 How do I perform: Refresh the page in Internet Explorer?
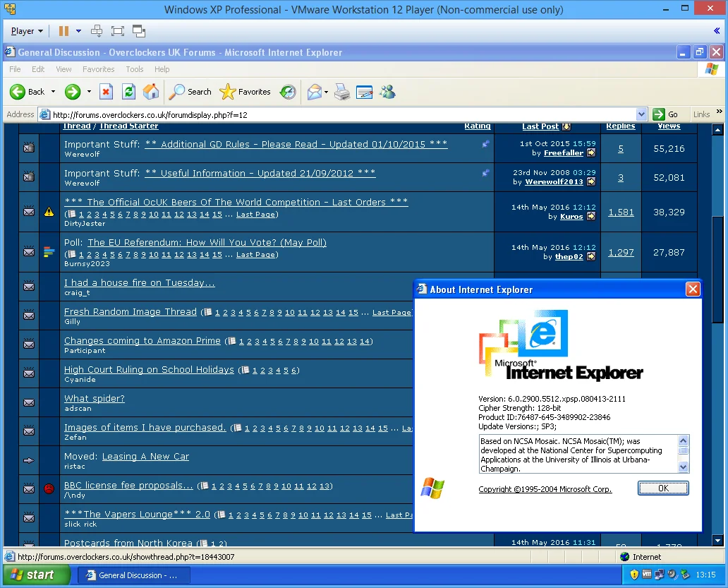point(128,92)
